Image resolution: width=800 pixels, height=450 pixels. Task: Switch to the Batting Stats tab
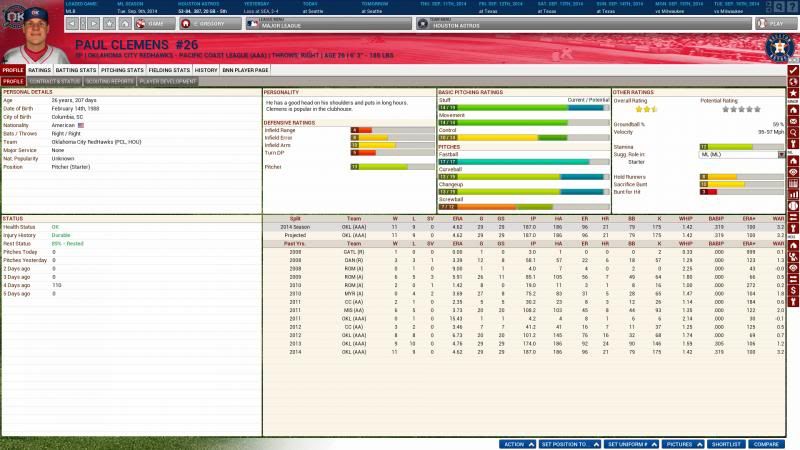tap(76, 70)
